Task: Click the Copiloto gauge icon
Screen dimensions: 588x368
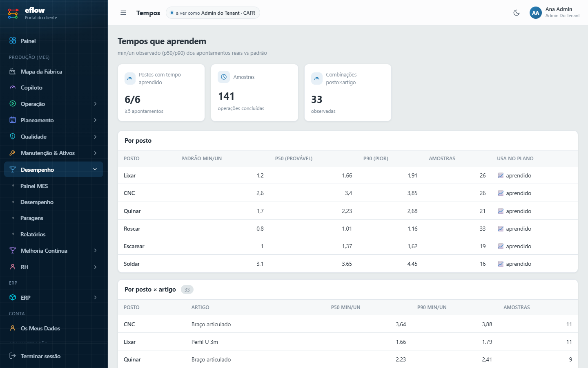Action: (x=13, y=88)
